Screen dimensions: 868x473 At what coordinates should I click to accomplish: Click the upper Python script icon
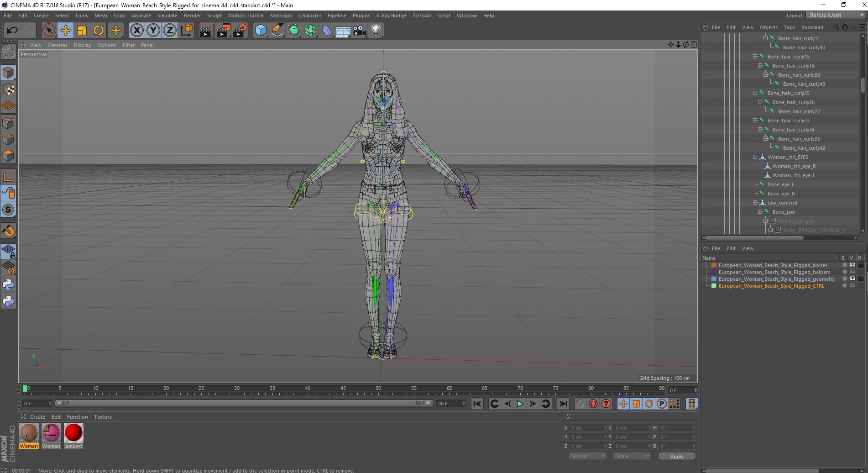click(x=8, y=285)
